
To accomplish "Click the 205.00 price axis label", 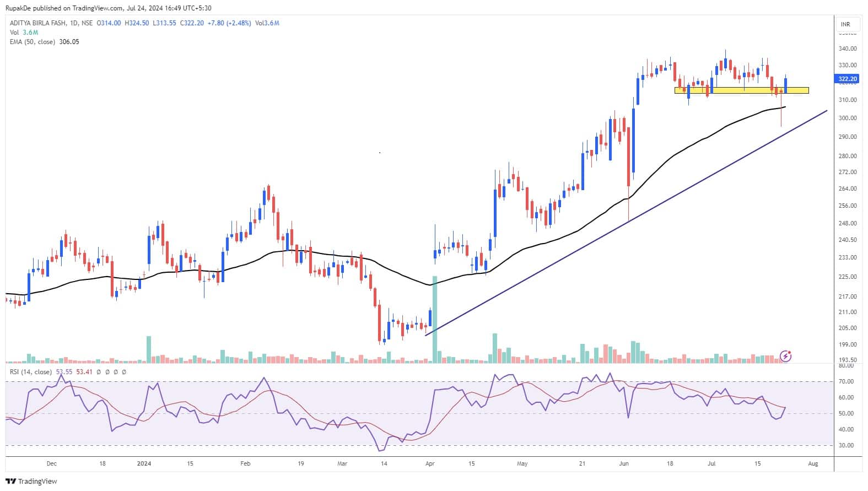I will [848, 328].
